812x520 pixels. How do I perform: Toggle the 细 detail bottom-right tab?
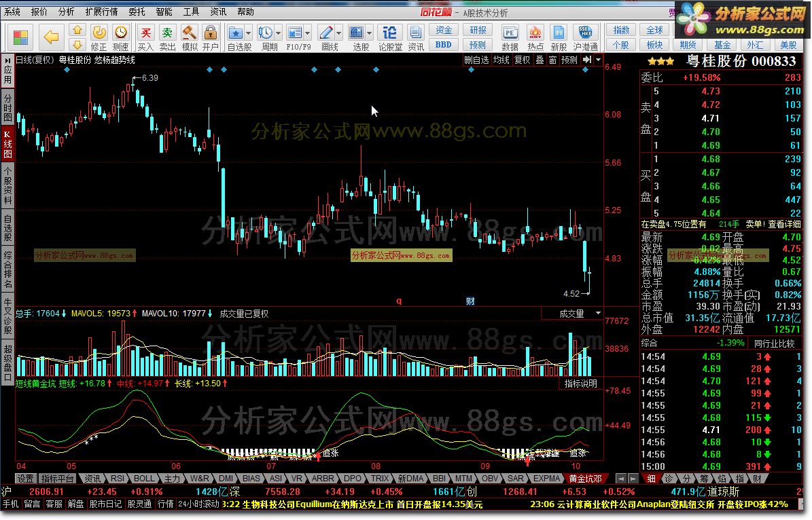(652, 479)
